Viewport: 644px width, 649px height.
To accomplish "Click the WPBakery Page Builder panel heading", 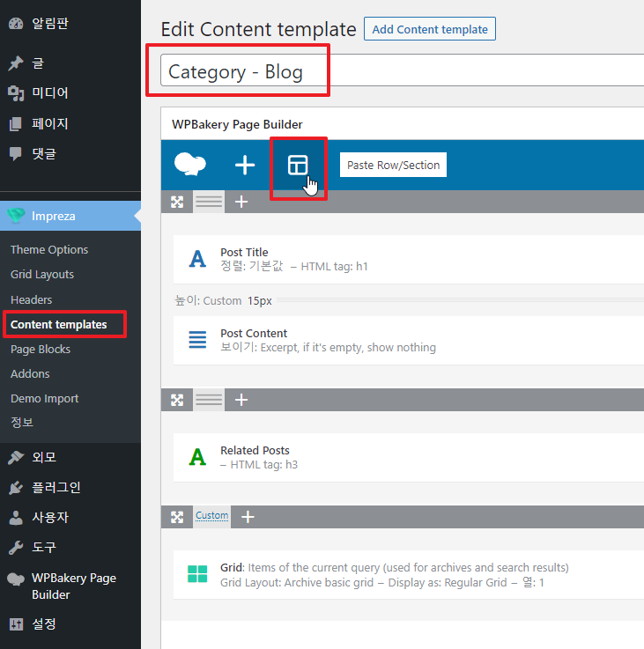I will click(237, 124).
